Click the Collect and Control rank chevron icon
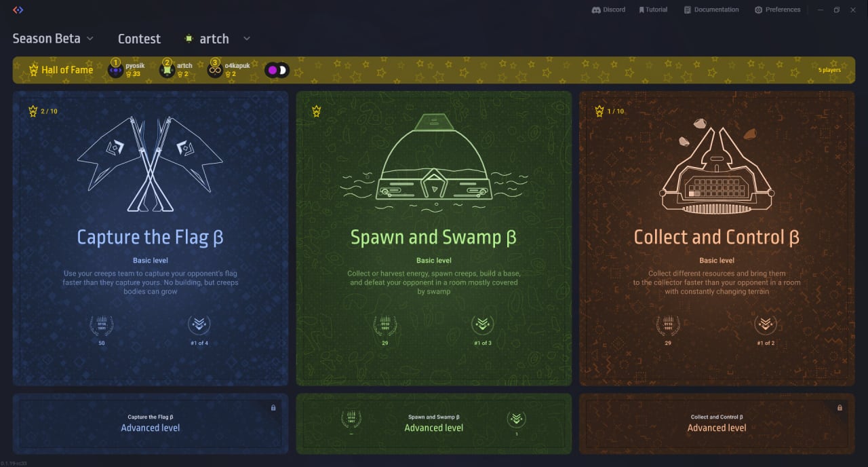Screen dimensions: 868x467 [766, 325]
